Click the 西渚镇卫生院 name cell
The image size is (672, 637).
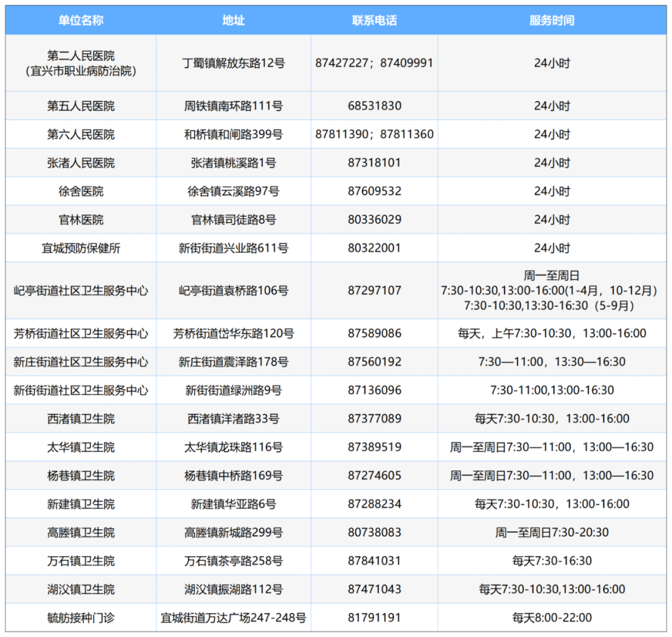81,419
